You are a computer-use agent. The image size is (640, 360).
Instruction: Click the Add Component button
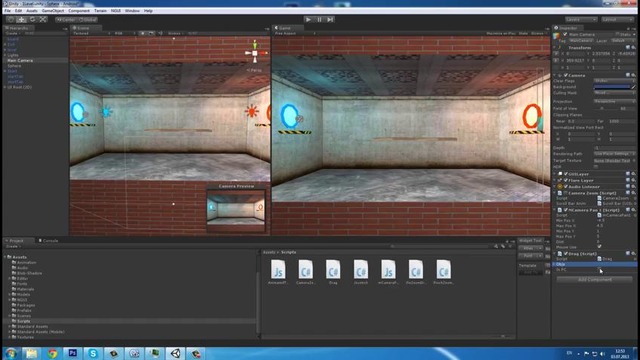(595, 280)
